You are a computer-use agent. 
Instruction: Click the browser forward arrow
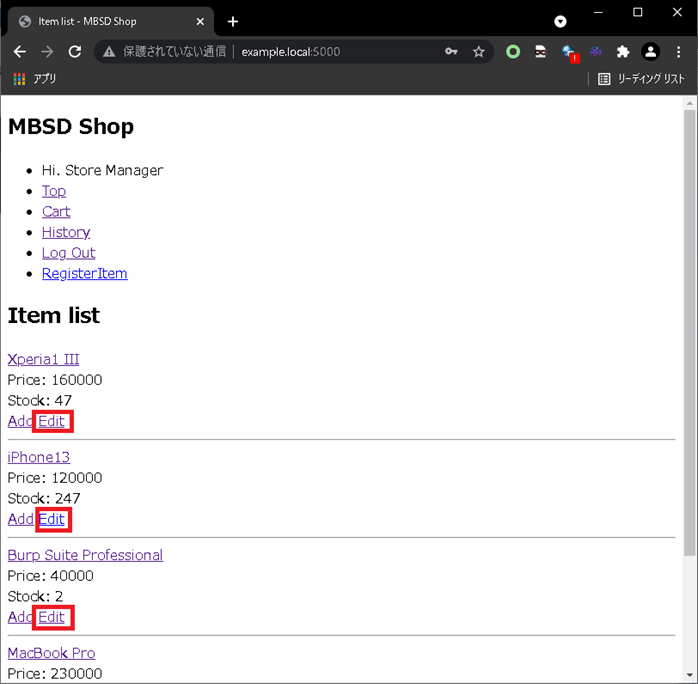[47, 52]
